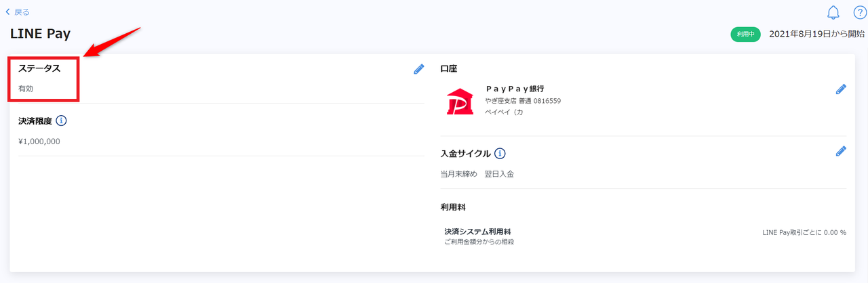Viewport: 868px width, 283px height.
Task: Show info tooltip next to 決済限度
Action: 61,121
